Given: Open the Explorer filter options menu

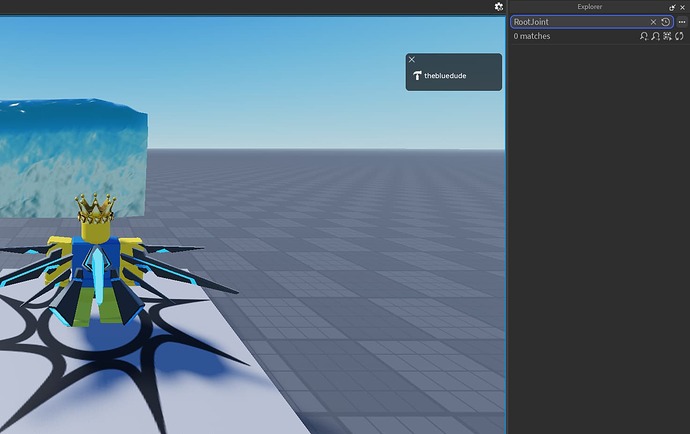Looking at the screenshot, I should click(682, 22).
